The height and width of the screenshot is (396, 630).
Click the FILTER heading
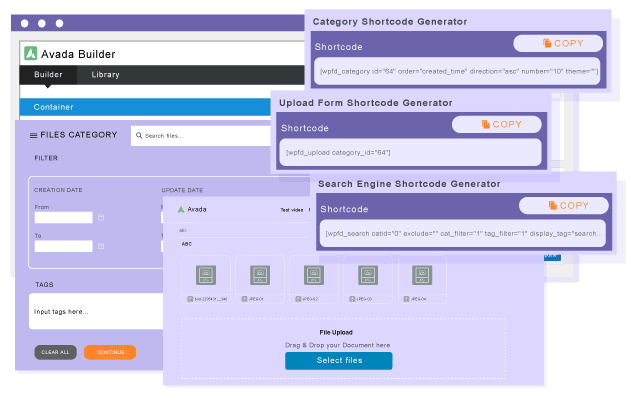tap(46, 158)
